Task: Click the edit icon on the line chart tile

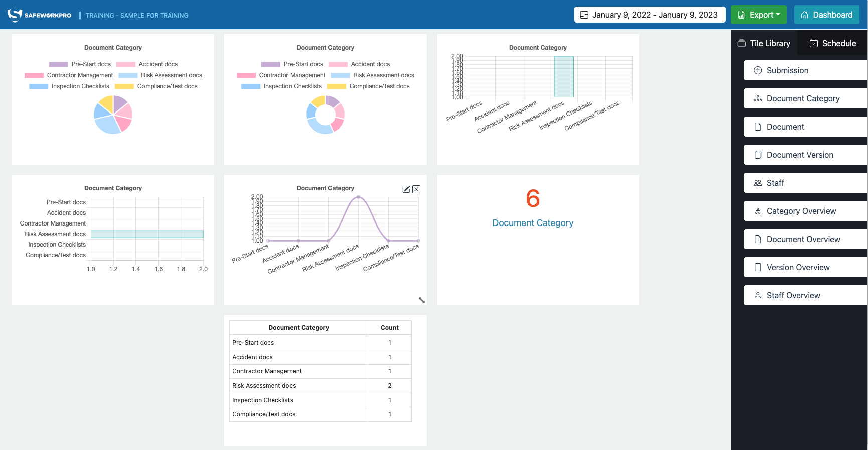Action: [406, 189]
